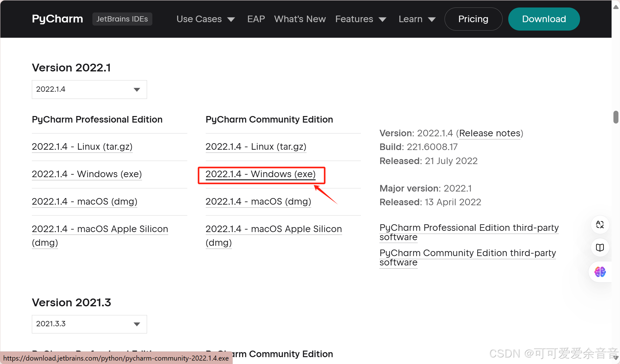Download Professional 2022.1.4 Linux tar.gz
Image resolution: width=620 pixels, height=364 pixels.
click(x=82, y=147)
